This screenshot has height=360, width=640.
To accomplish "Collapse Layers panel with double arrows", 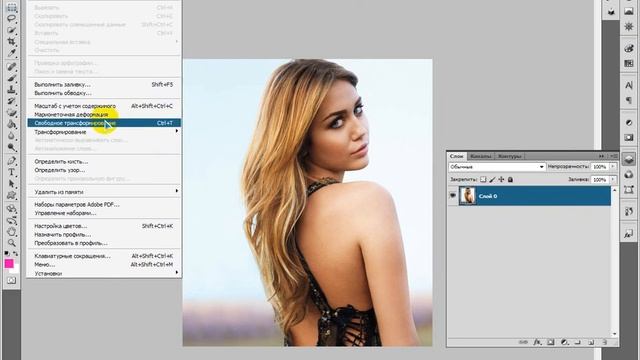I will pyautogui.click(x=602, y=156).
